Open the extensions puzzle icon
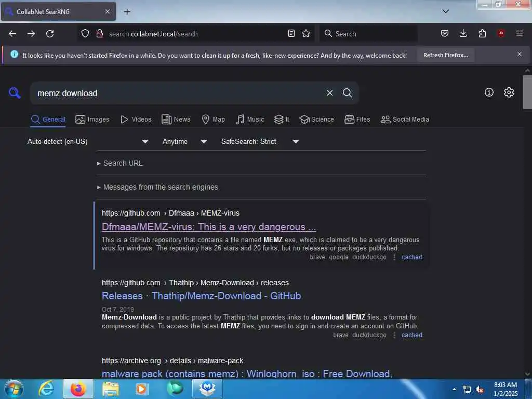 coord(482,33)
